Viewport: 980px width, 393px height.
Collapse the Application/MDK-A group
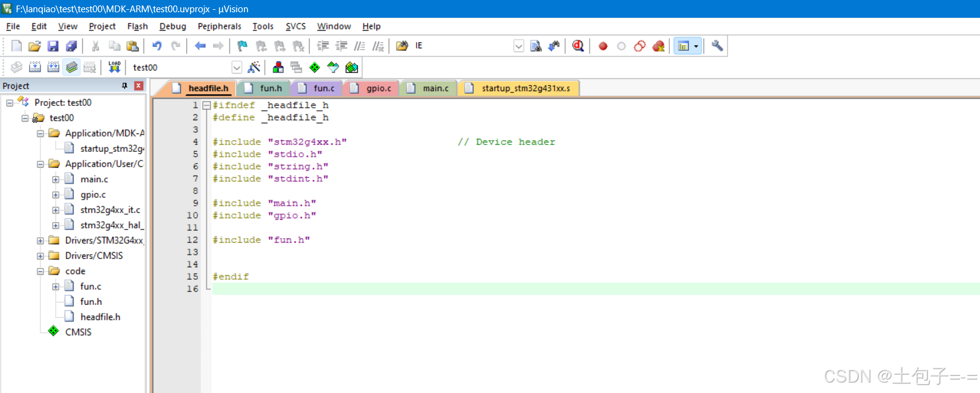pyautogui.click(x=40, y=133)
